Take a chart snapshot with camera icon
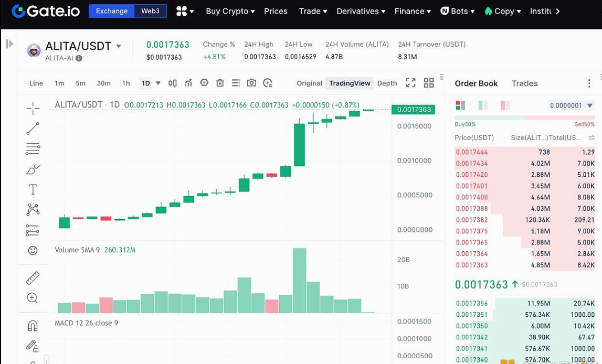The width and height of the screenshot is (602, 364). [x=252, y=83]
